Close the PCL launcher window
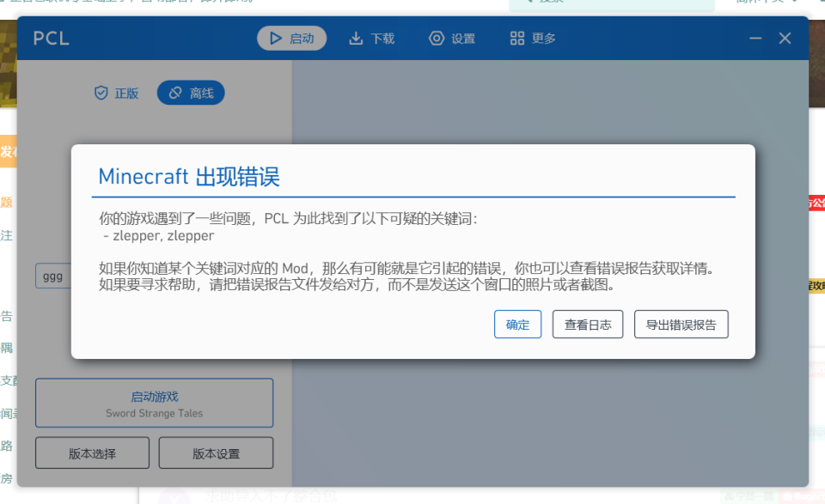Screen dimensions: 825x504 [x=785, y=39]
